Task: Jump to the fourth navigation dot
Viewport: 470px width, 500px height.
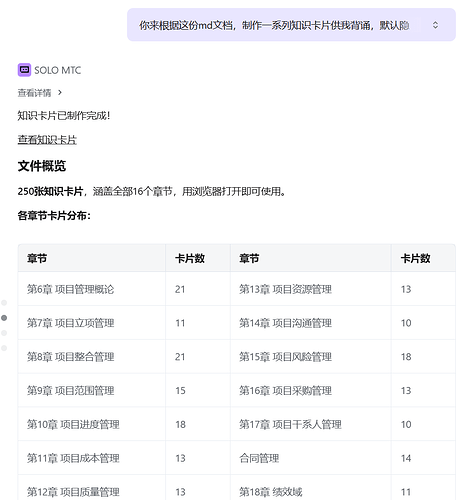Action: coord(4,348)
